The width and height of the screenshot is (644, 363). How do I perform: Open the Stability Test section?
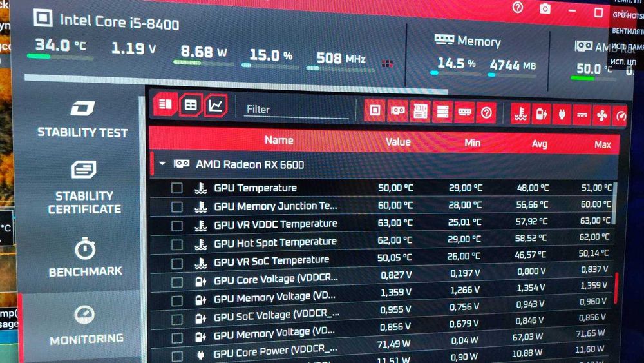click(82, 119)
